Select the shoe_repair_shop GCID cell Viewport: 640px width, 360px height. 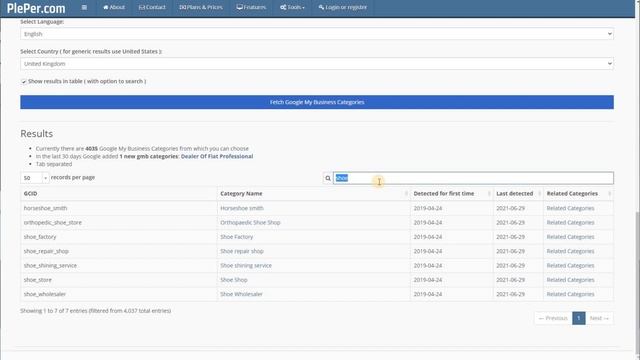point(119,251)
